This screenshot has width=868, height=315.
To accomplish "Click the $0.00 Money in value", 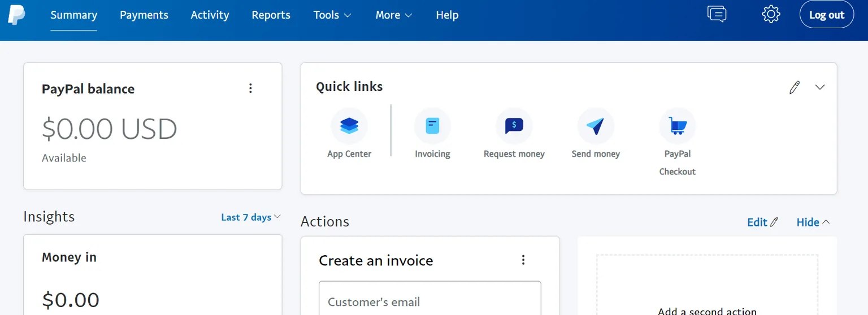I will 71,299.
